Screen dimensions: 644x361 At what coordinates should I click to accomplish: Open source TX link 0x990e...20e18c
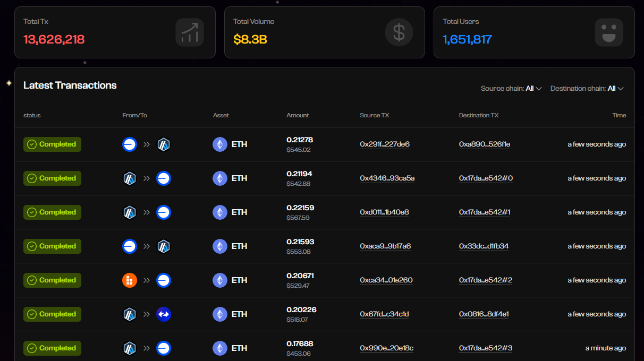(x=387, y=348)
